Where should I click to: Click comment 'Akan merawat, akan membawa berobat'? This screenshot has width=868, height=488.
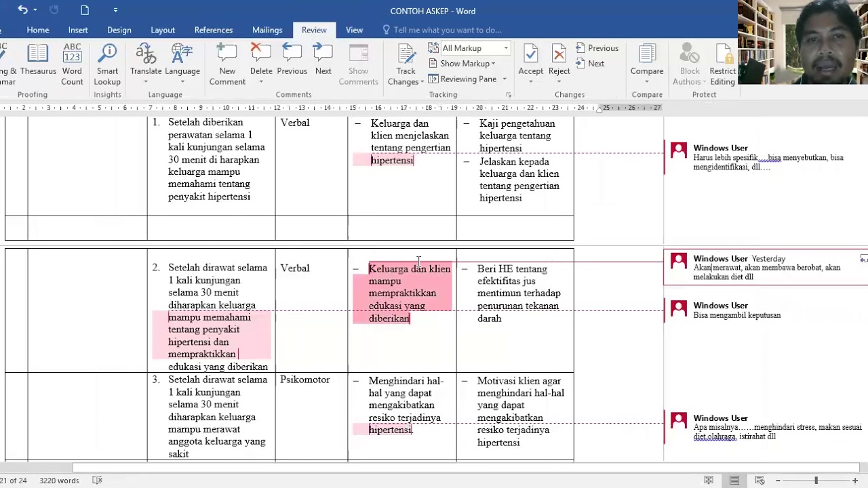(x=766, y=268)
